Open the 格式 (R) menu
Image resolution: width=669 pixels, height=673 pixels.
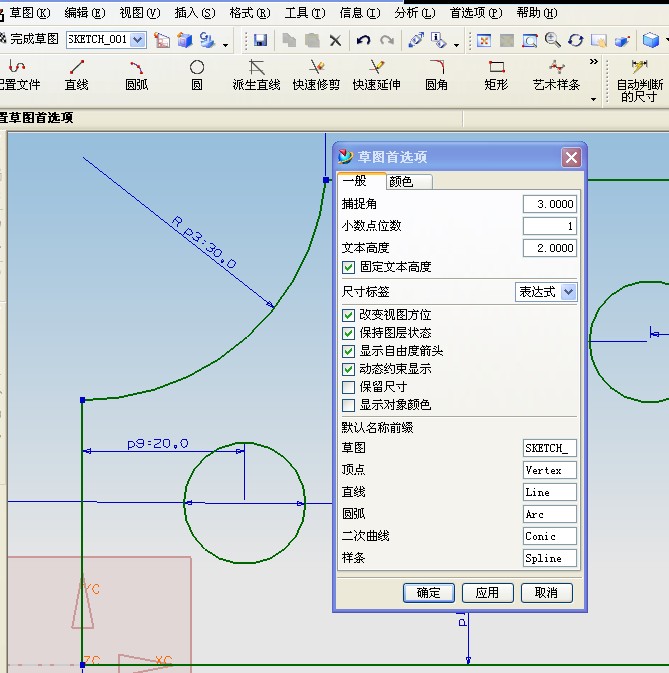tap(250, 13)
